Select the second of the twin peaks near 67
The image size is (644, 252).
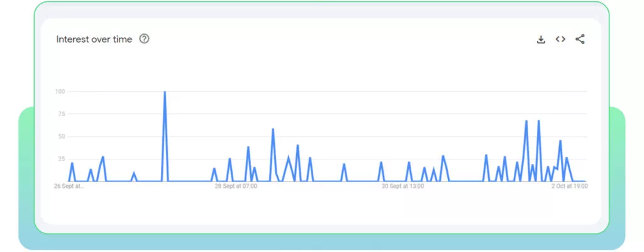click(x=538, y=121)
